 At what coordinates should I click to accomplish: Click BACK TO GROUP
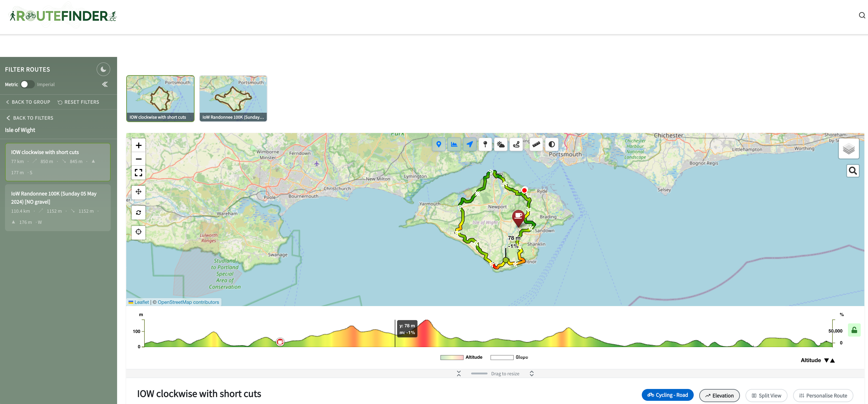[28, 102]
